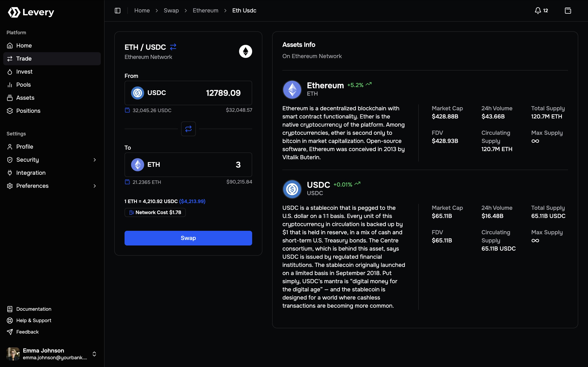Open Emma Johnson account switcher
588x367 pixels.
(x=94, y=354)
